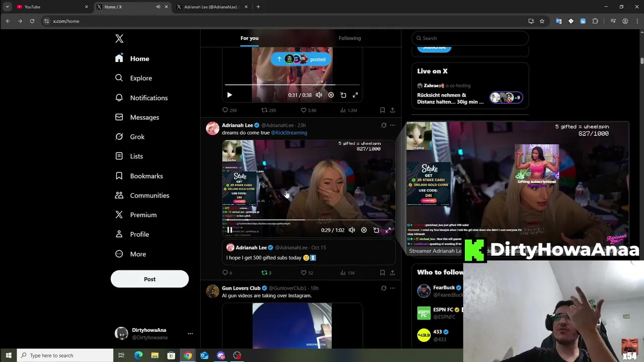Click the Post button

point(149,279)
